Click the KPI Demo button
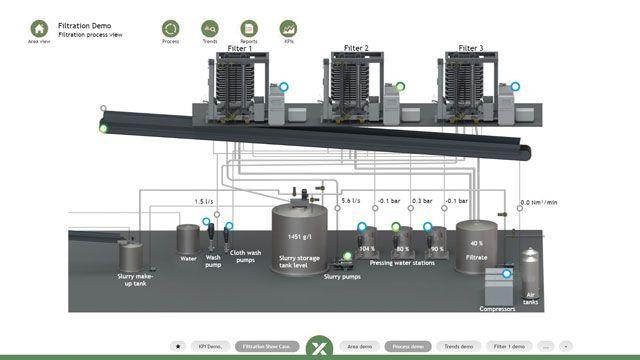This screenshot has height=360, width=640. click(210, 346)
